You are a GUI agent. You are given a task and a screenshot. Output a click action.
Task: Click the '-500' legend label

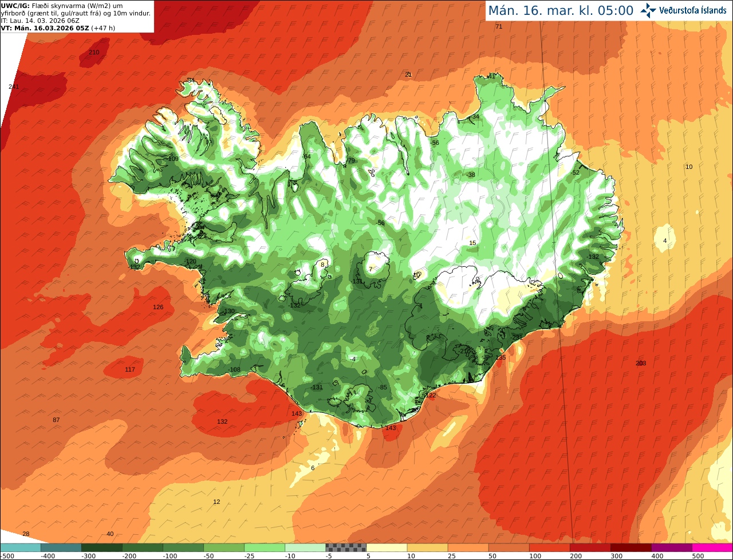tap(8, 555)
